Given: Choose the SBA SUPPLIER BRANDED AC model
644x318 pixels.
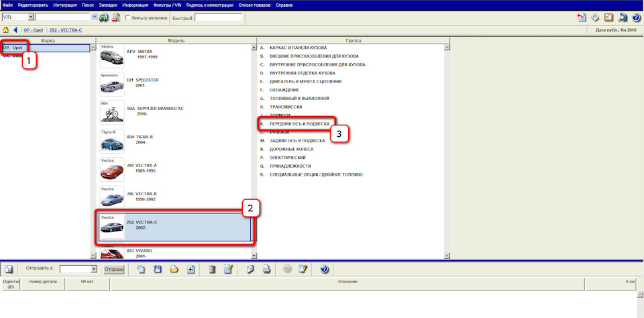Looking at the screenshot, I should (175, 113).
